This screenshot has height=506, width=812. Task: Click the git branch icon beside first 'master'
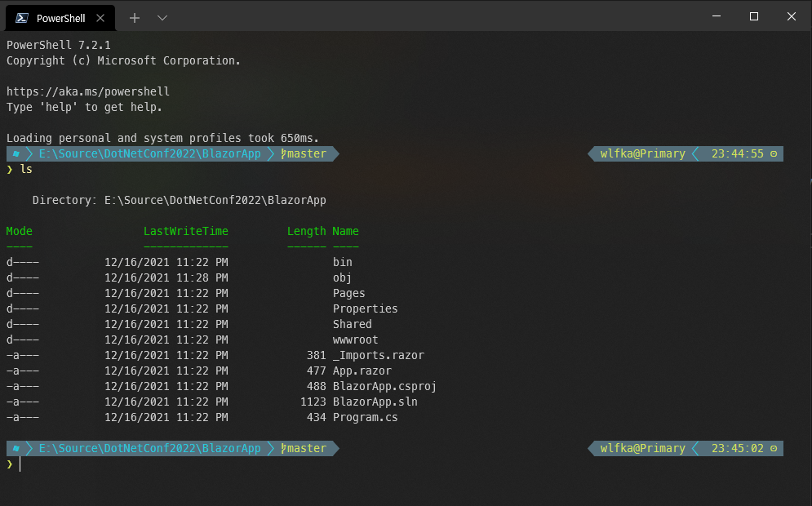(x=283, y=153)
